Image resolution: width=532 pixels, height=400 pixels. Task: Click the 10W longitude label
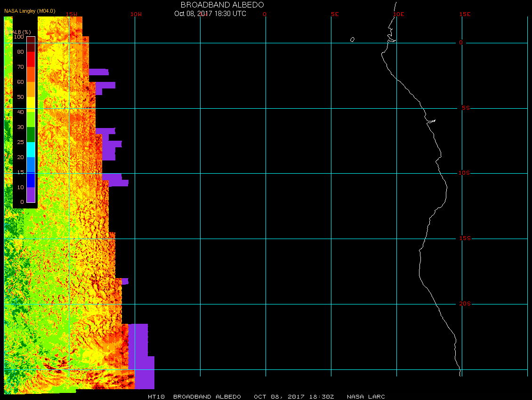[x=136, y=14]
